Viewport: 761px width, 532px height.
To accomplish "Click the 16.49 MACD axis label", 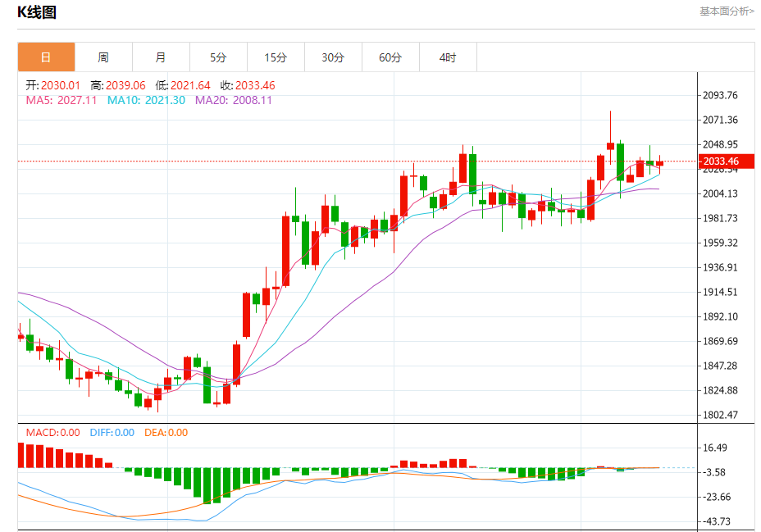I will tap(715, 448).
